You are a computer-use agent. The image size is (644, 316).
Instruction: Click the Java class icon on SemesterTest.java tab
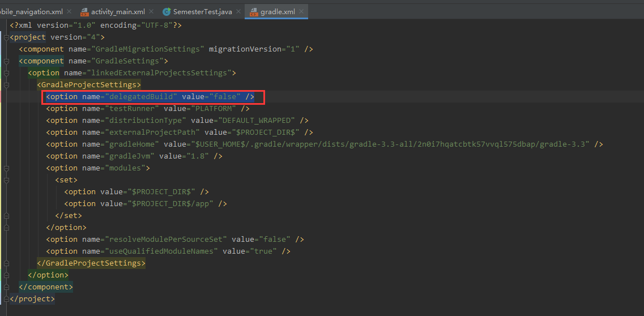167,11
